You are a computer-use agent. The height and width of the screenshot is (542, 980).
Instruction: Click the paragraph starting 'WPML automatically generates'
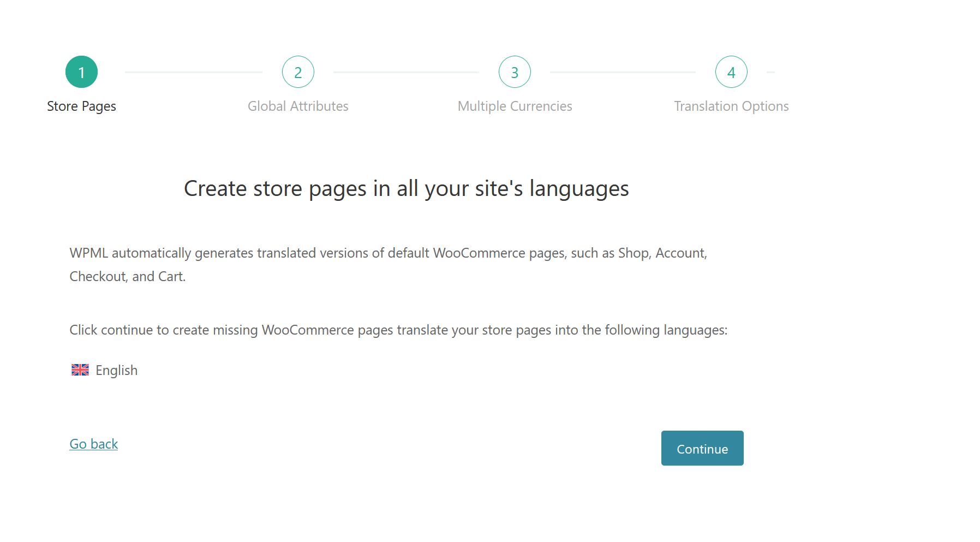[x=389, y=265]
